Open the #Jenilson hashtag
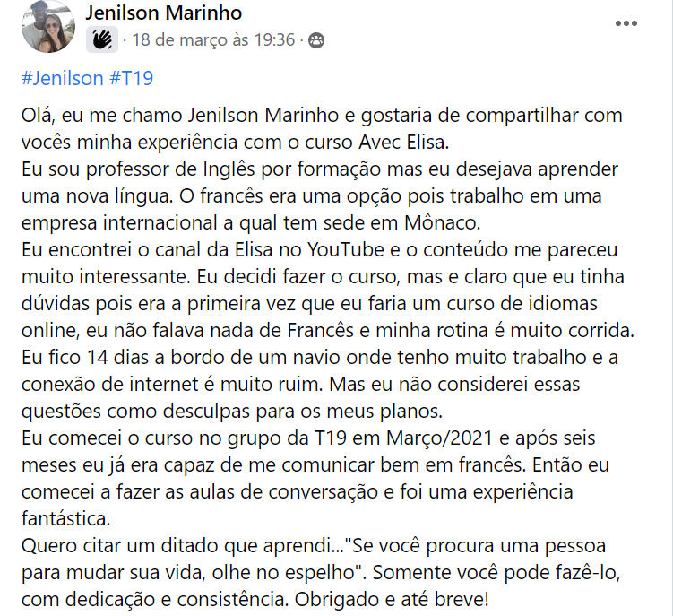Viewport: 673px width, 616px height. coord(62,78)
